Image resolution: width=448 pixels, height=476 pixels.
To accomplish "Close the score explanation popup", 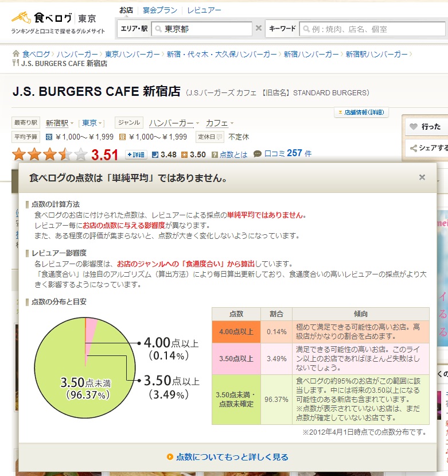I will (422, 177).
